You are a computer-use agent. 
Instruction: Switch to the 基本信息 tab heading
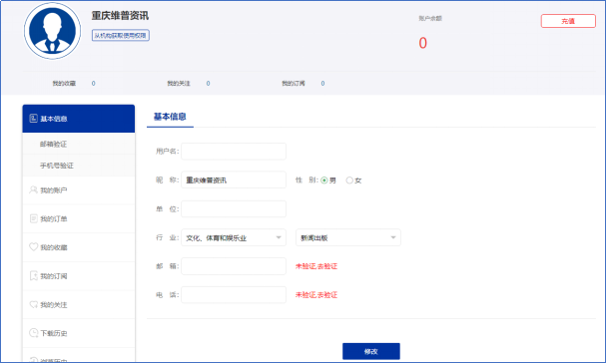(170, 117)
